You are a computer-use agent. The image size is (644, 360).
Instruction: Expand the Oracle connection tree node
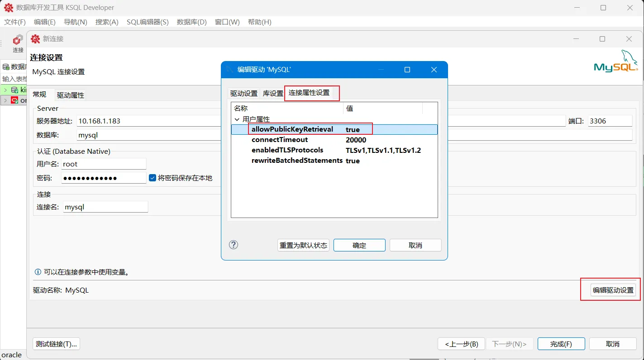pos(5,100)
